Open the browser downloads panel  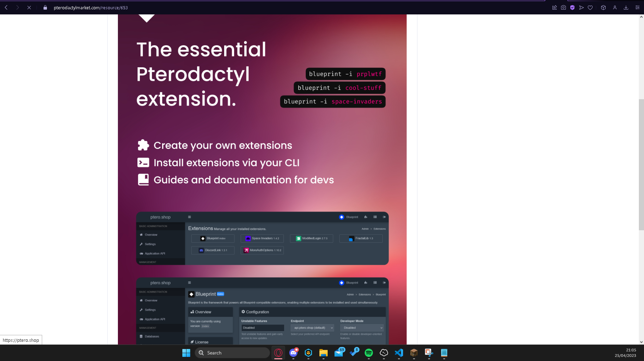(x=626, y=7)
